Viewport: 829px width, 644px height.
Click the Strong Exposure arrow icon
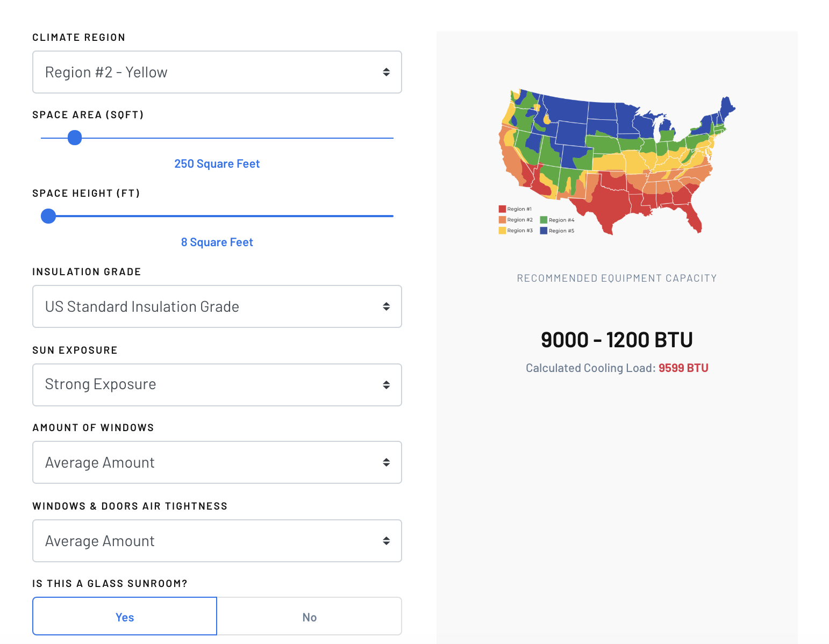pyautogui.click(x=386, y=385)
